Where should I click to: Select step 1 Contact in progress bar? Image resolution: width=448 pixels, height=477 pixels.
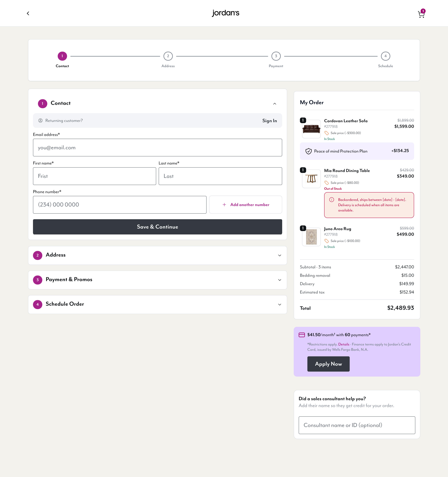coord(62,56)
